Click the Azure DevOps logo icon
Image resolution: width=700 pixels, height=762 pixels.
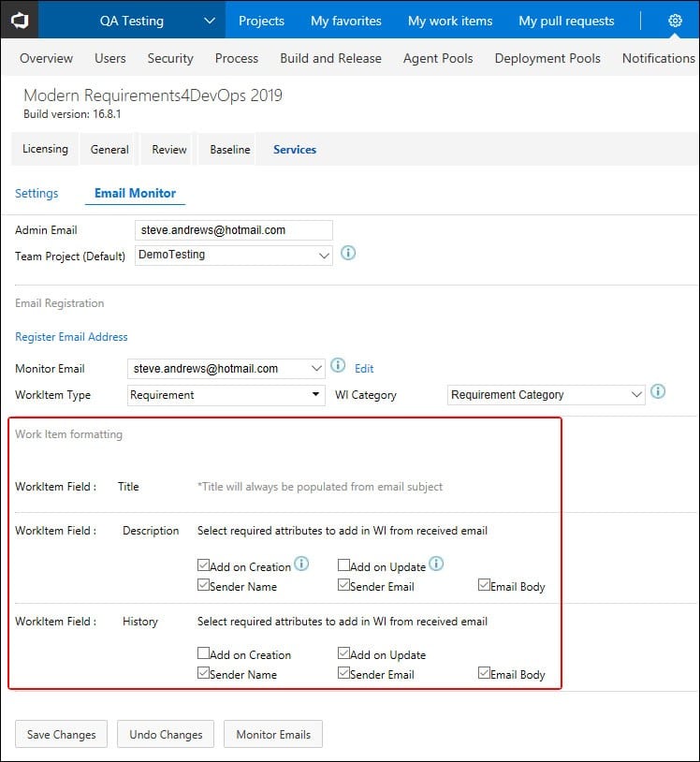(x=20, y=21)
